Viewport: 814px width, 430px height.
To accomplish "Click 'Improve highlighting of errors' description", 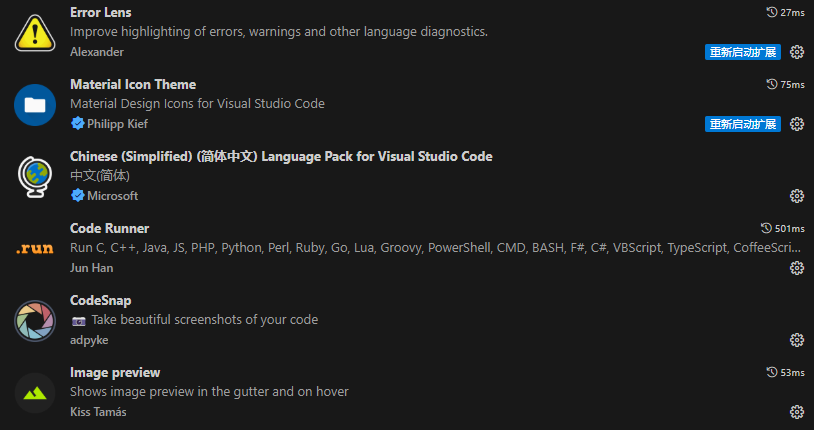I will (279, 32).
